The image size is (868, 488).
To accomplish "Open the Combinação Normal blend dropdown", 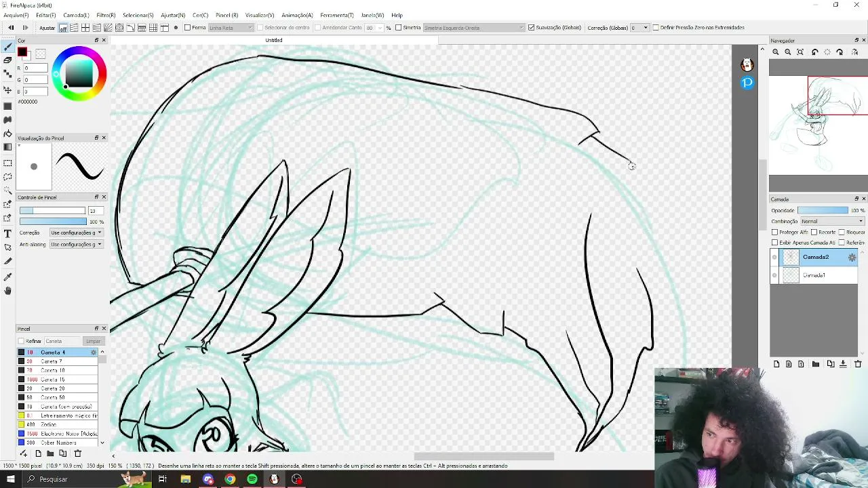I will (832, 222).
